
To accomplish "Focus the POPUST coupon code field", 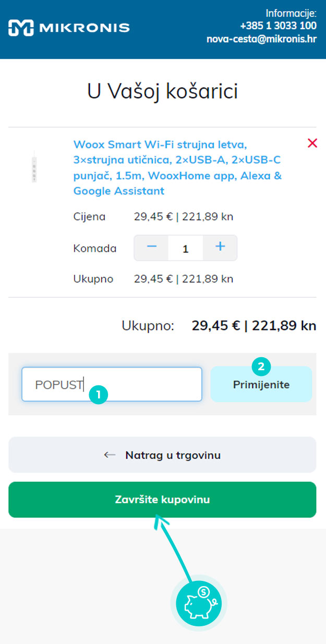I will coord(112,384).
